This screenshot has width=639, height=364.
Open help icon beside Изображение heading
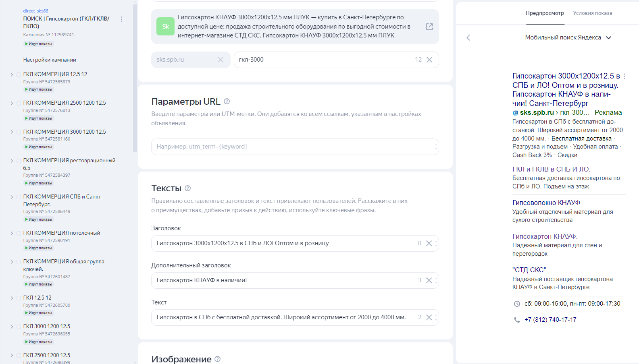(x=217, y=359)
